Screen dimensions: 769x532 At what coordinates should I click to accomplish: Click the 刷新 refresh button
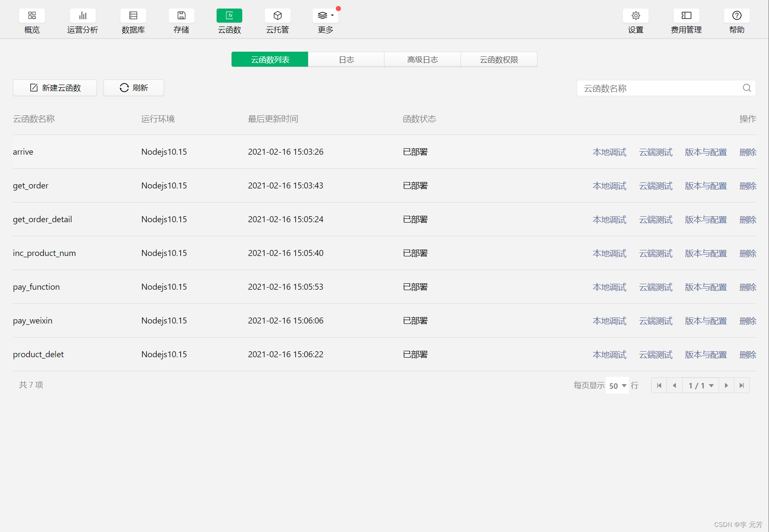pos(134,88)
